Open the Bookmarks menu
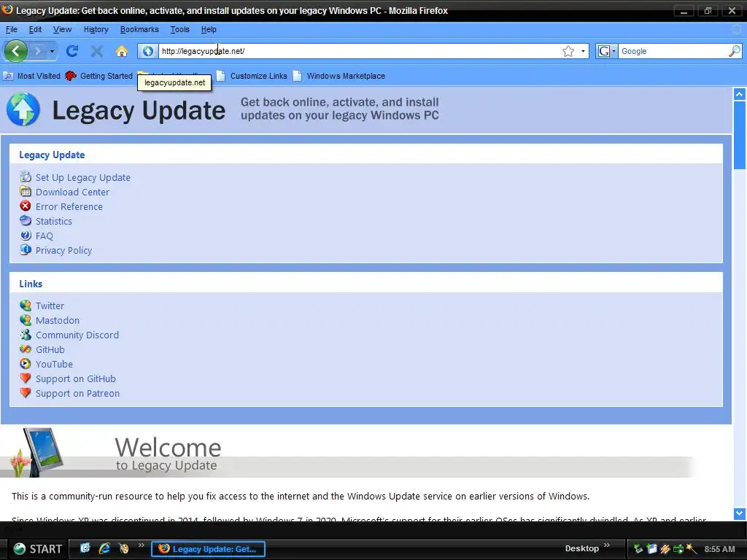The image size is (747, 560). (x=139, y=29)
